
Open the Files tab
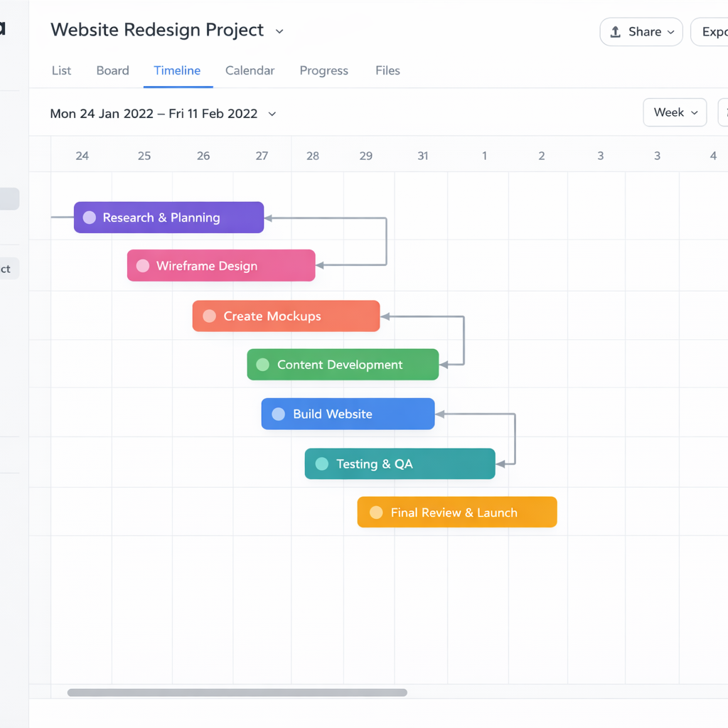[387, 70]
